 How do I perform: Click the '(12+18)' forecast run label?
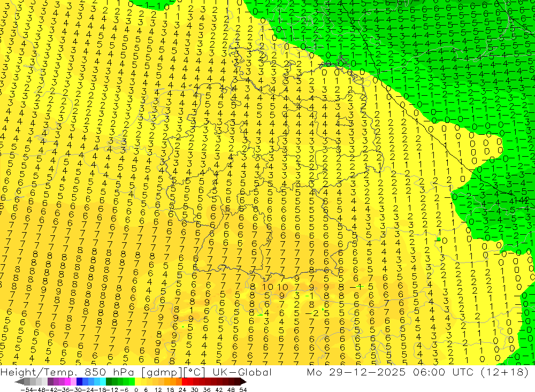click(x=506, y=372)
